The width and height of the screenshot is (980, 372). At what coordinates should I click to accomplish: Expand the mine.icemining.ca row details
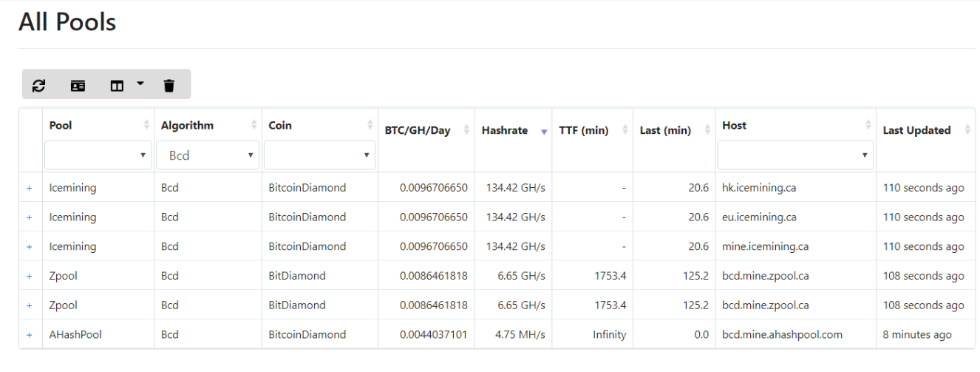click(30, 247)
